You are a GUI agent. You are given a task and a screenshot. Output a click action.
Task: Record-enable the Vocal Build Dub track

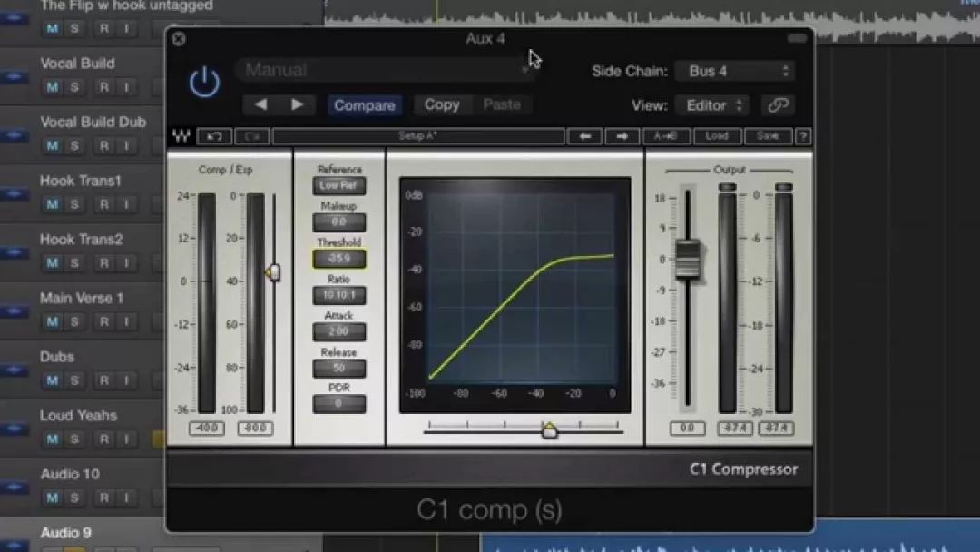103,145
